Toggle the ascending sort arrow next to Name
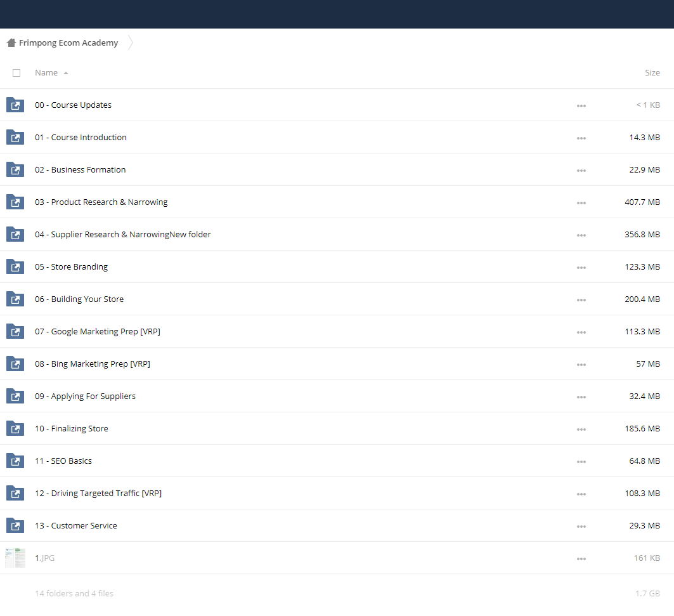 coord(66,73)
